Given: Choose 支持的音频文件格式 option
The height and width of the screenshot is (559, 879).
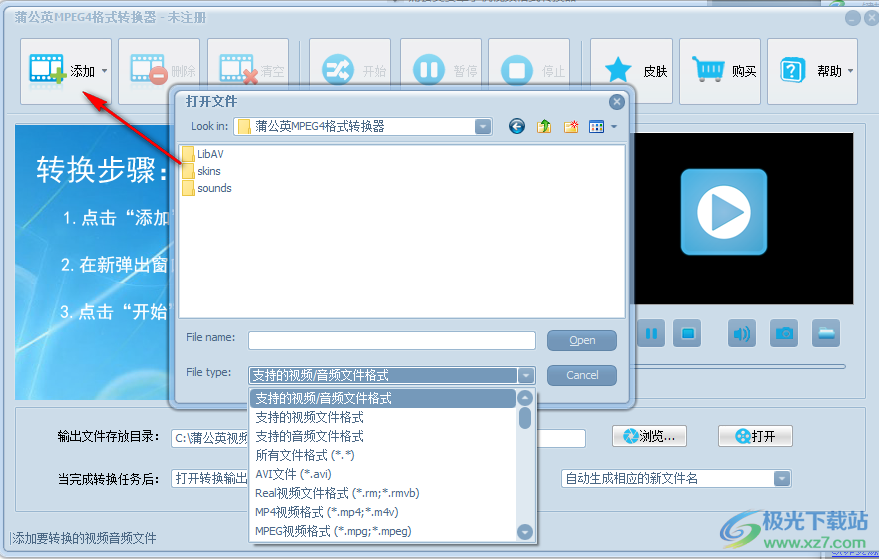Looking at the screenshot, I should (383, 436).
